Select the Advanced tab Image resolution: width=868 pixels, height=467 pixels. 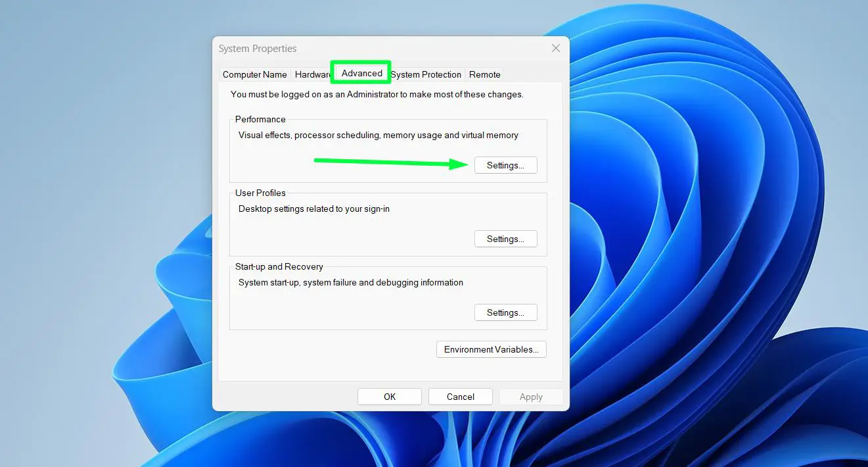coord(360,74)
